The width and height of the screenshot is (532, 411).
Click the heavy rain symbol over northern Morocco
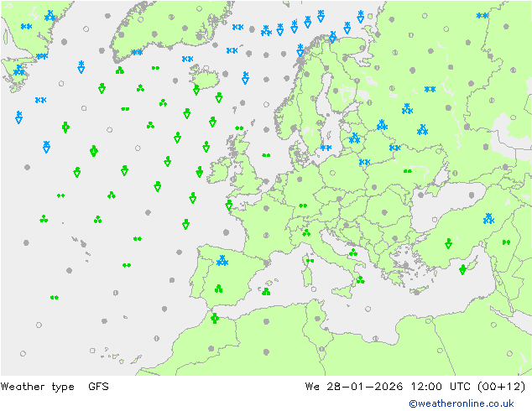click(215, 318)
